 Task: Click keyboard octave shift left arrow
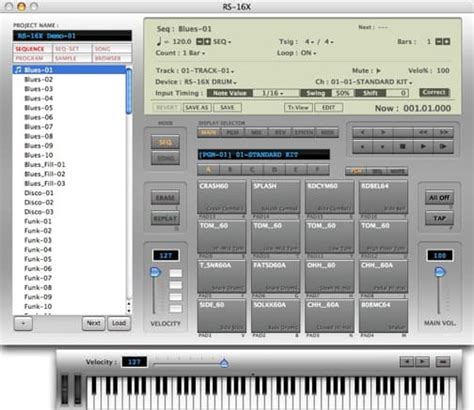coord(407,362)
